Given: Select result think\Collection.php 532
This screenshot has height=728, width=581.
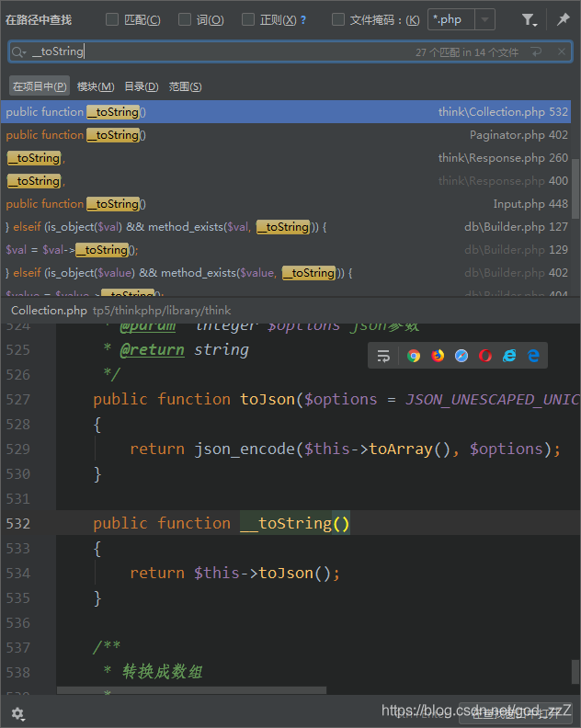Looking at the screenshot, I should pos(286,112).
